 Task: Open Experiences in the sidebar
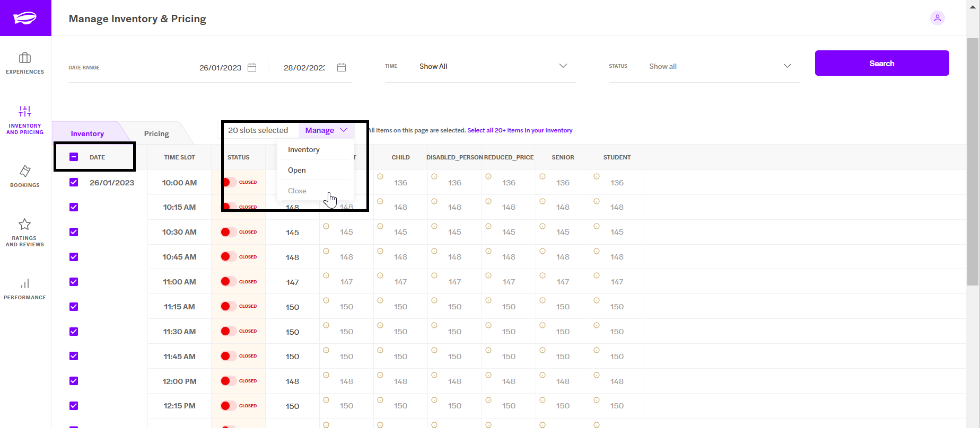(25, 63)
